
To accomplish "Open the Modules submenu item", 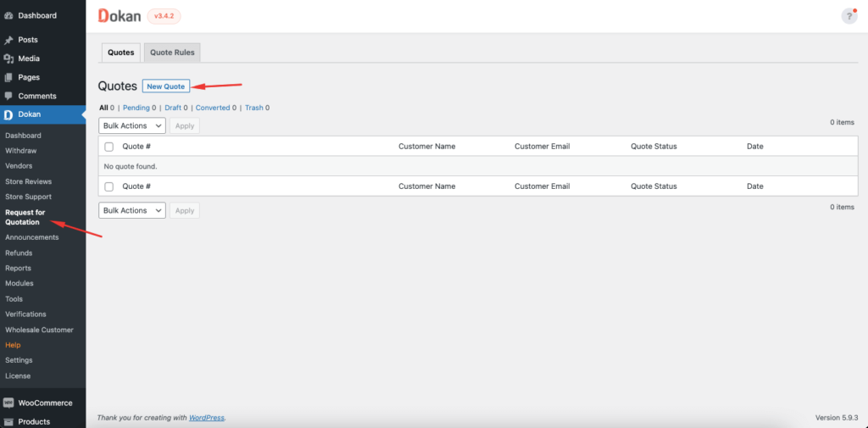I will coord(19,283).
